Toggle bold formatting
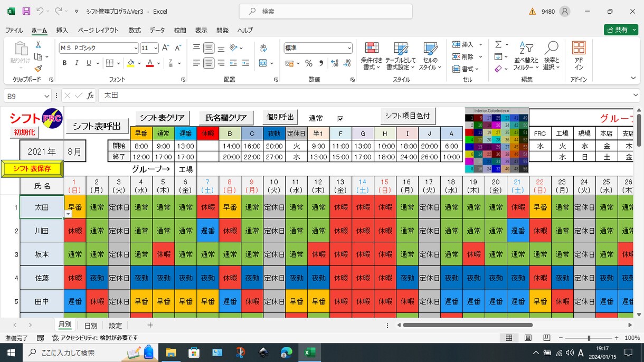 [64, 63]
